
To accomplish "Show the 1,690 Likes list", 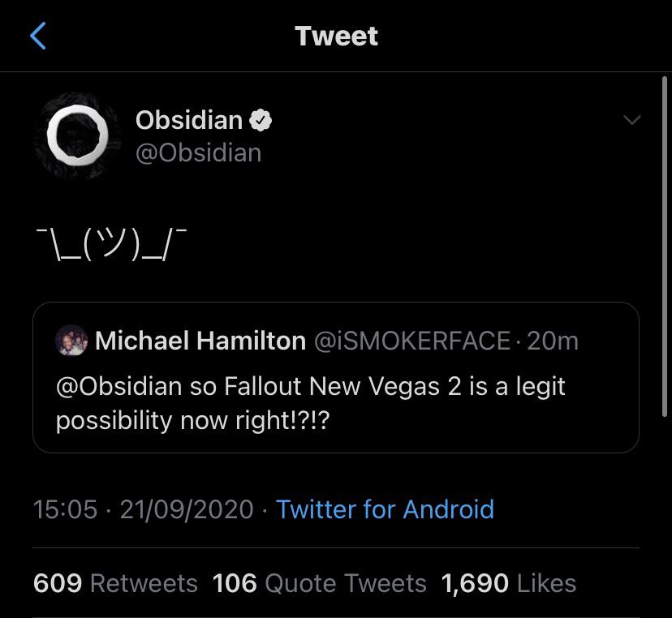I will tap(508, 583).
